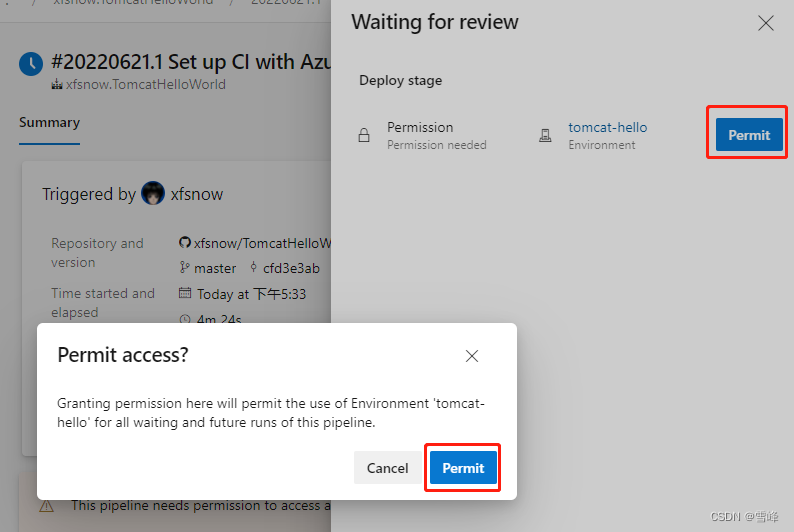794x532 pixels.
Task: Click the xfsnow user avatar
Action: [153, 193]
